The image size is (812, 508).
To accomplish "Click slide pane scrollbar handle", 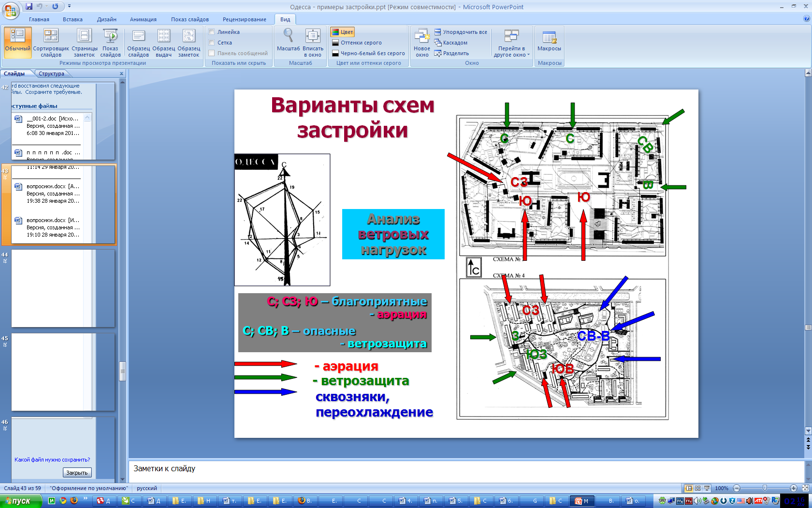I will (x=123, y=371).
